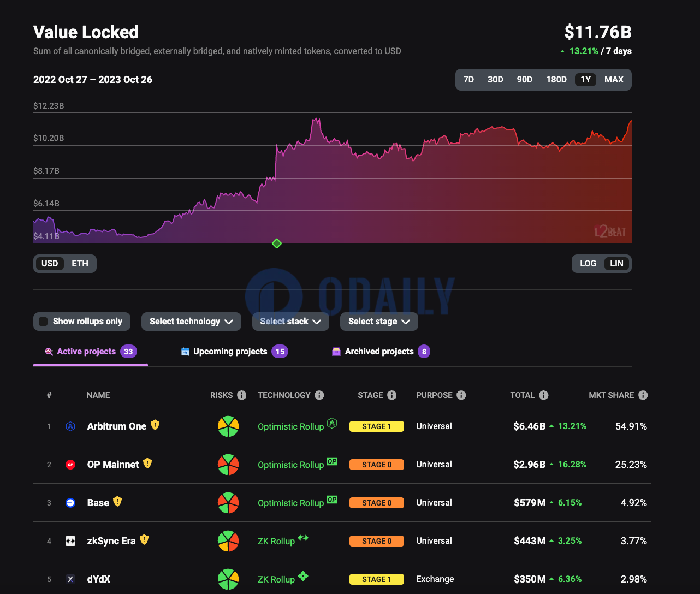Select the 1Y time range

pyautogui.click(x=586, y=80)
